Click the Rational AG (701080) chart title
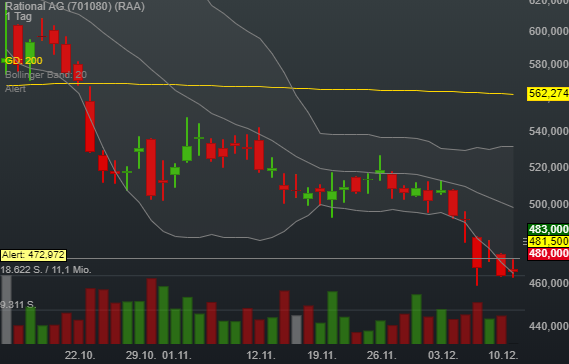Screen dimensions: 569x364 (75, 6)
